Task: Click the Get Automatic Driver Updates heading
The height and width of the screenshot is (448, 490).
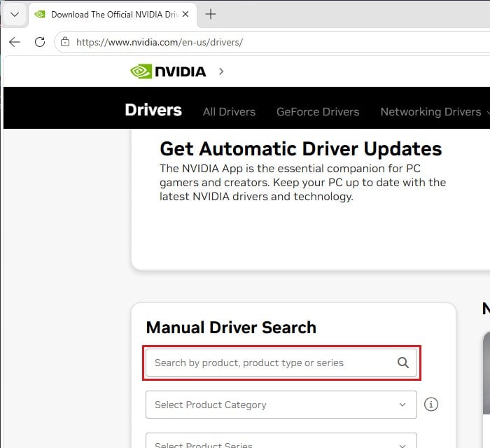Action: (x=300, y=148)
